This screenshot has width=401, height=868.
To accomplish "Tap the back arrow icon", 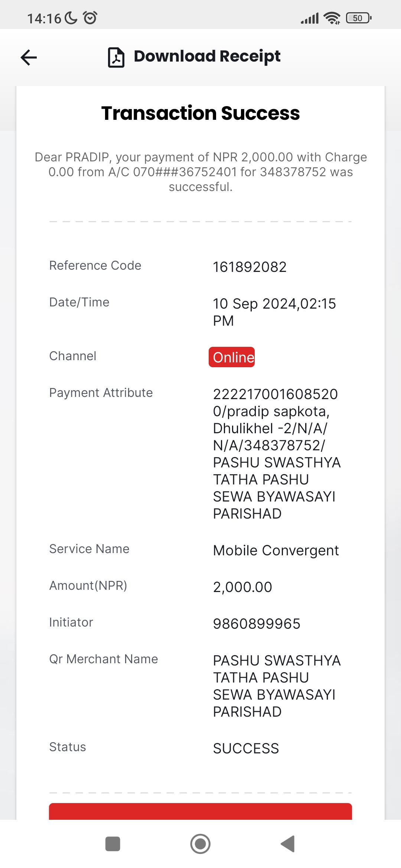I will coord(29,57).
